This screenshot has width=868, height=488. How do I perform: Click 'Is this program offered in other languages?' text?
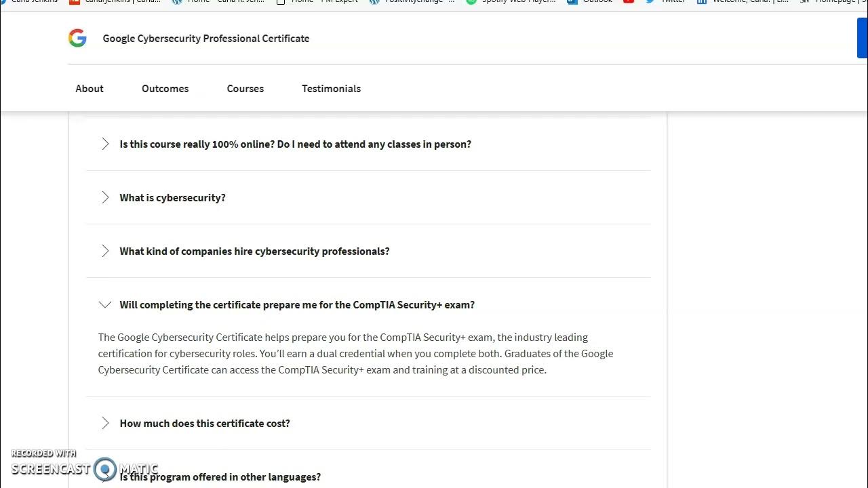(x=220, y=477)
